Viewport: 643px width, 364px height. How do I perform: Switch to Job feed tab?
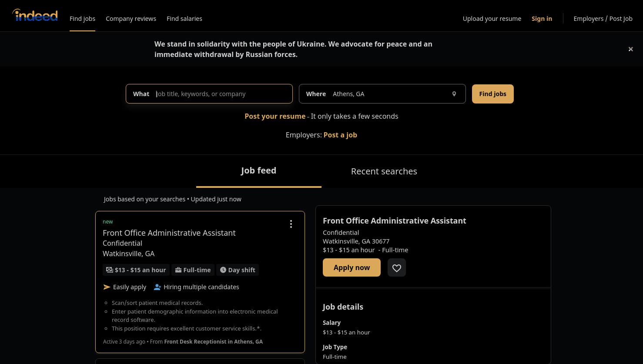(x=259, y=170)
